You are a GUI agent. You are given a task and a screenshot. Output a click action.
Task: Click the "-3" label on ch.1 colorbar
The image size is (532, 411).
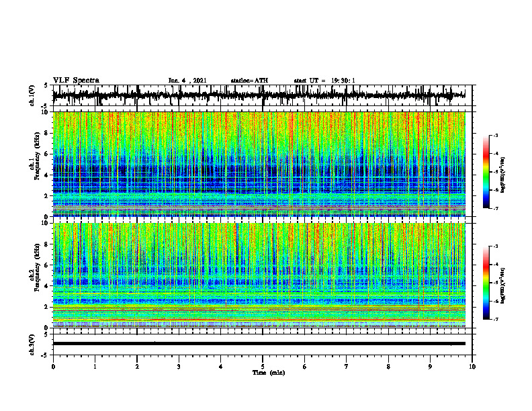click(x=496, y=136)
